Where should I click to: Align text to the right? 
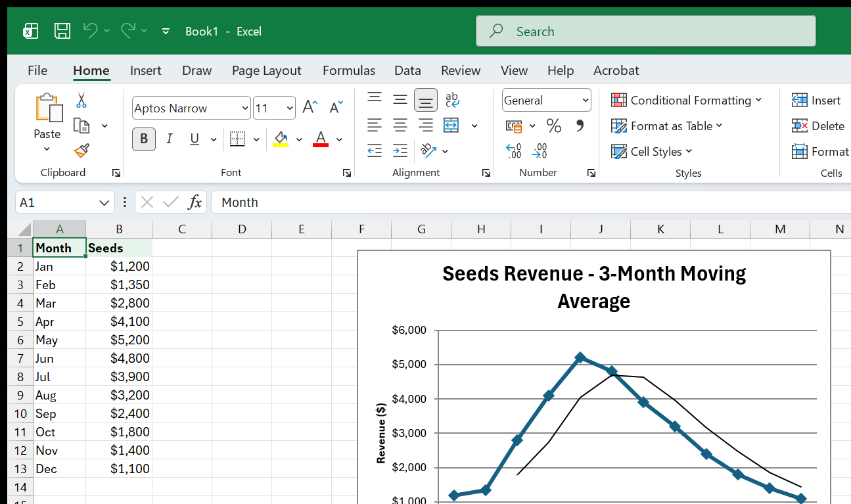tap(426, 125)
